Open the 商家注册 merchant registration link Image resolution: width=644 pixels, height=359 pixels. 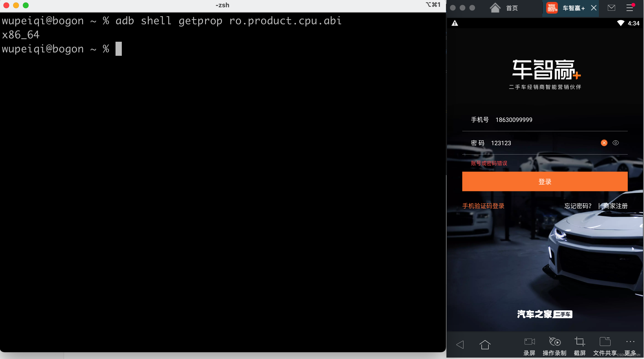point(616,206)
